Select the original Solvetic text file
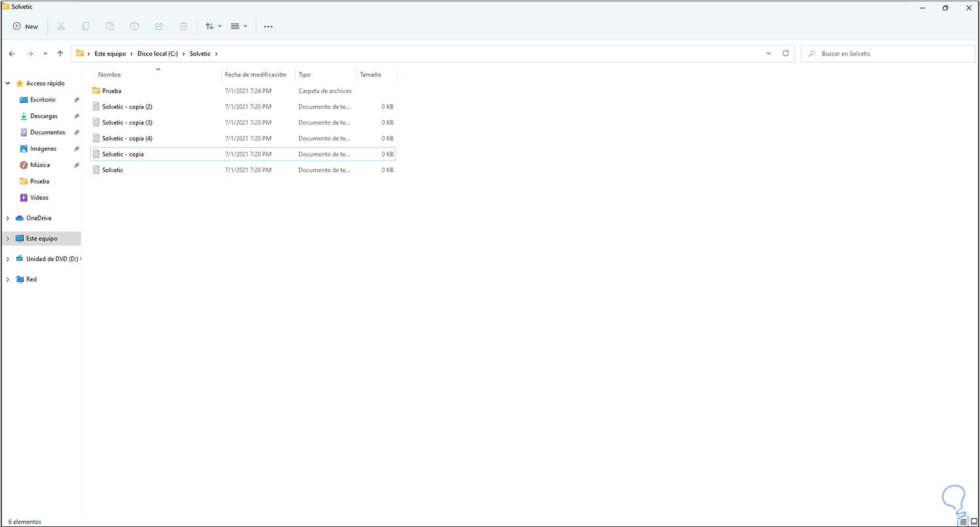Viewport: 980px width, 527px height. click(x=242, y=170)
